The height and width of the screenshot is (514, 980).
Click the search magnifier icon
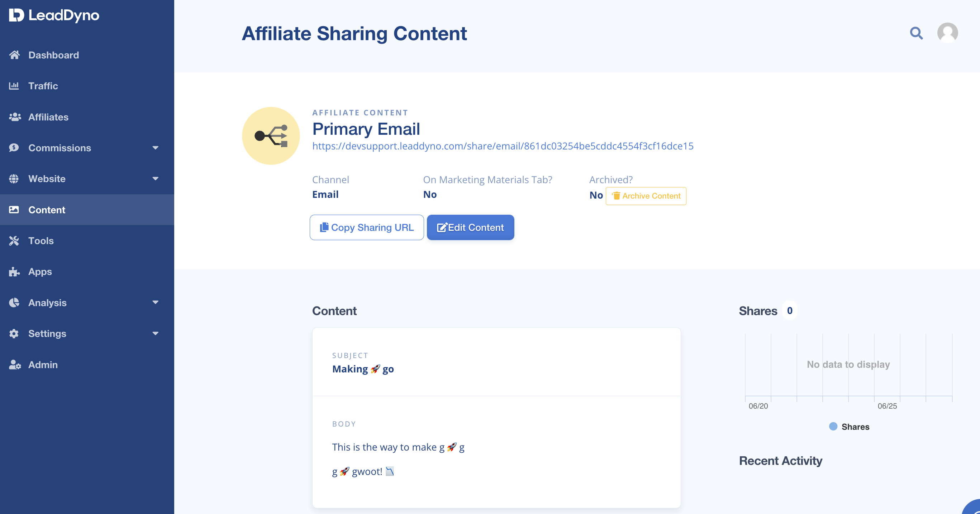coord(916,33)
